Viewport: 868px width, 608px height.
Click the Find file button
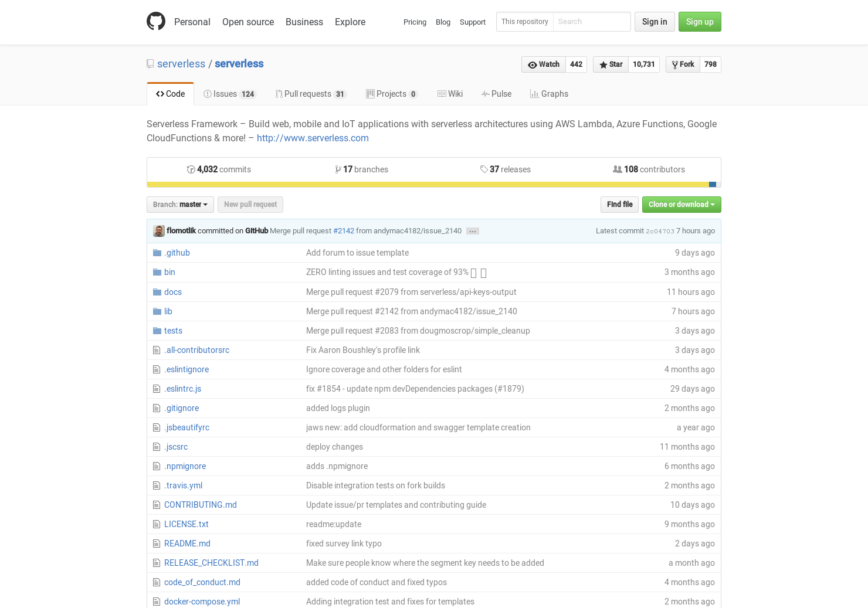point(619,205)
